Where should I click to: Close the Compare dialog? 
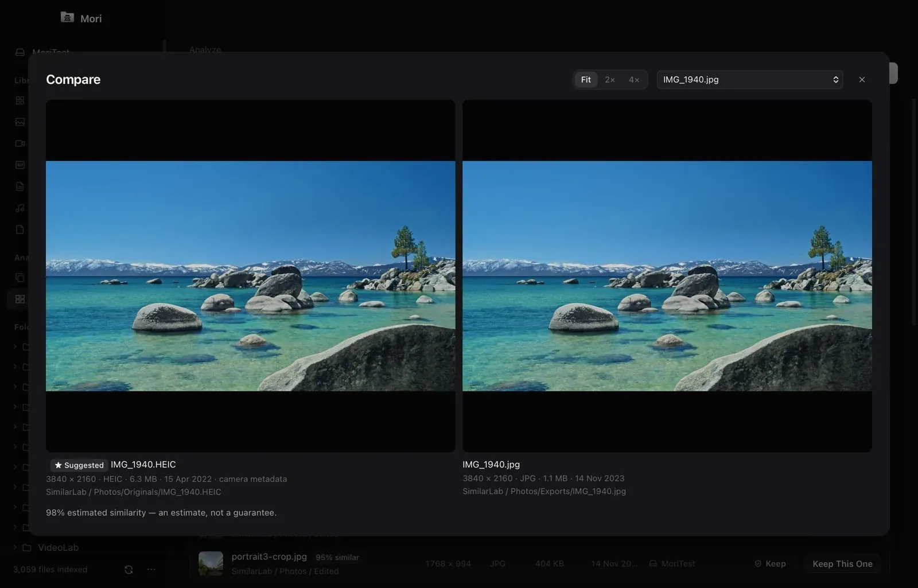pyautogui.click(x=862, y=80)
